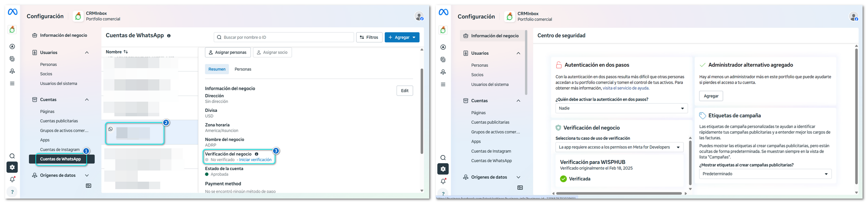Click the green Verificada checkmark icon
This screenshot has height=204, width=868.
click(563, 179)
